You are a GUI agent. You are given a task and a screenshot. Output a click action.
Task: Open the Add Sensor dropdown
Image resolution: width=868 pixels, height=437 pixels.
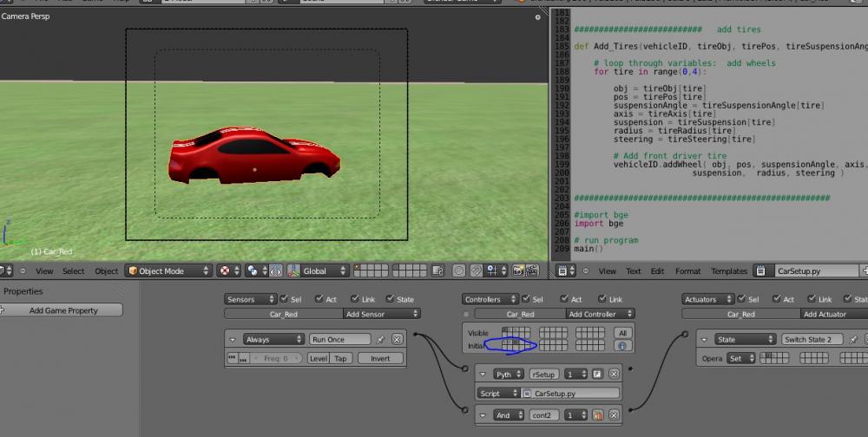click(x=382, y=314)
